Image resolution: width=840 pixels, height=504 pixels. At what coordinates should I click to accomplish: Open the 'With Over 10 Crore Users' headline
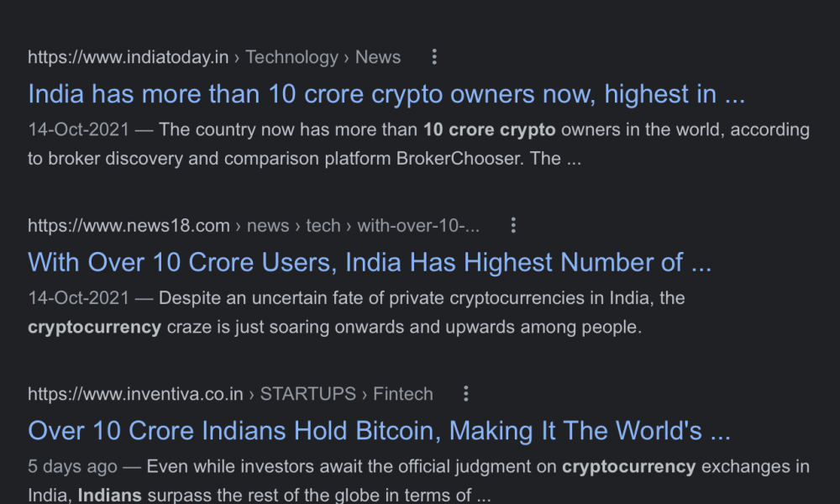click(x=370, y=262)
